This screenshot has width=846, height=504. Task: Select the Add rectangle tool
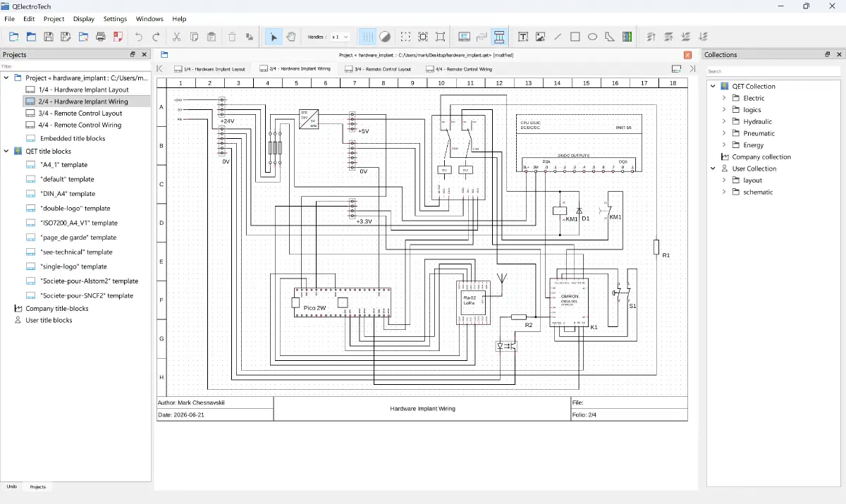[x=575, y=37]
